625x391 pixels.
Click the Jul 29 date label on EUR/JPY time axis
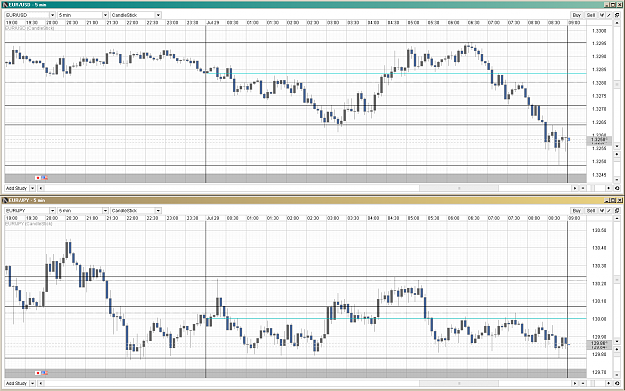(213, 218)
